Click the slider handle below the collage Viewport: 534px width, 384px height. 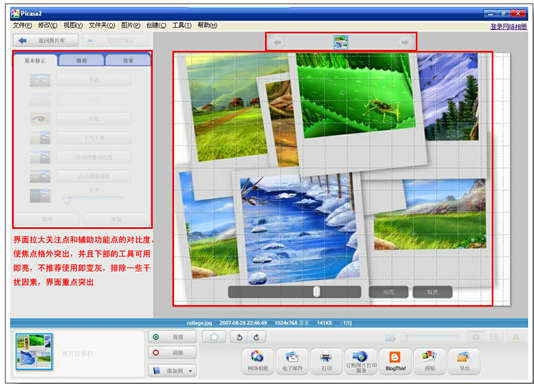point(317,292)
